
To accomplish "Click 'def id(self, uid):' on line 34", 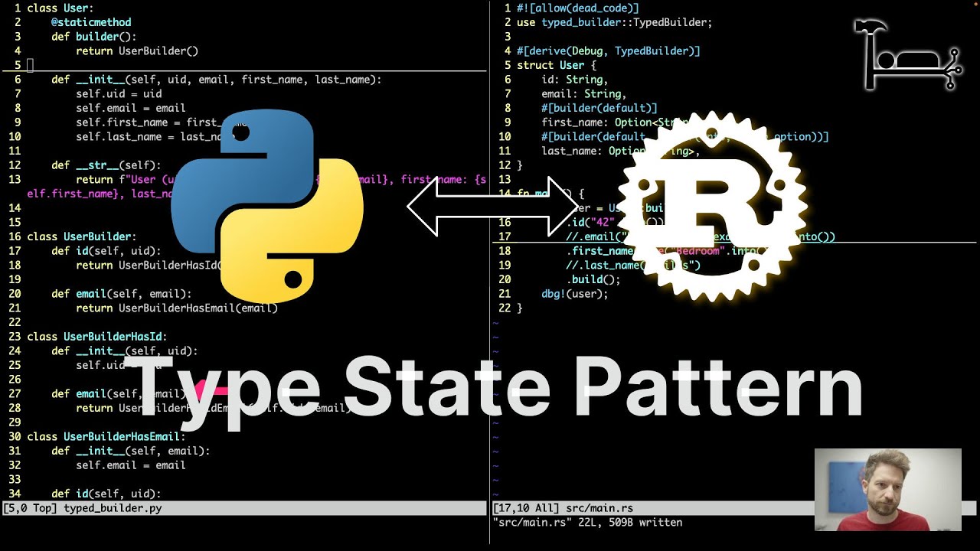I will [106, 494].
